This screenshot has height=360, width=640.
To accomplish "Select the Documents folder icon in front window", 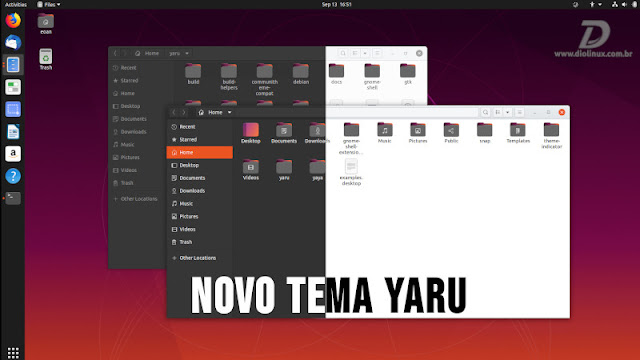I will (x=284, y=130).
